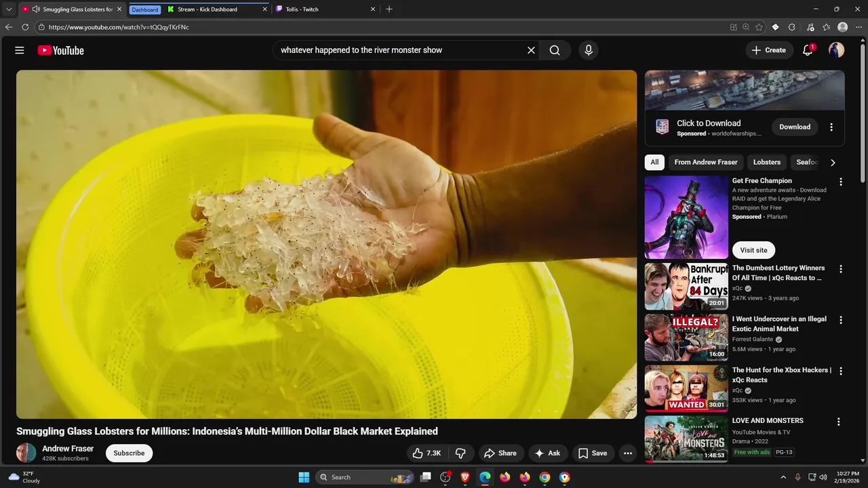Open volume control in system tray
Viewport: 868px width, 488px height.
click(x=823, y=477)
